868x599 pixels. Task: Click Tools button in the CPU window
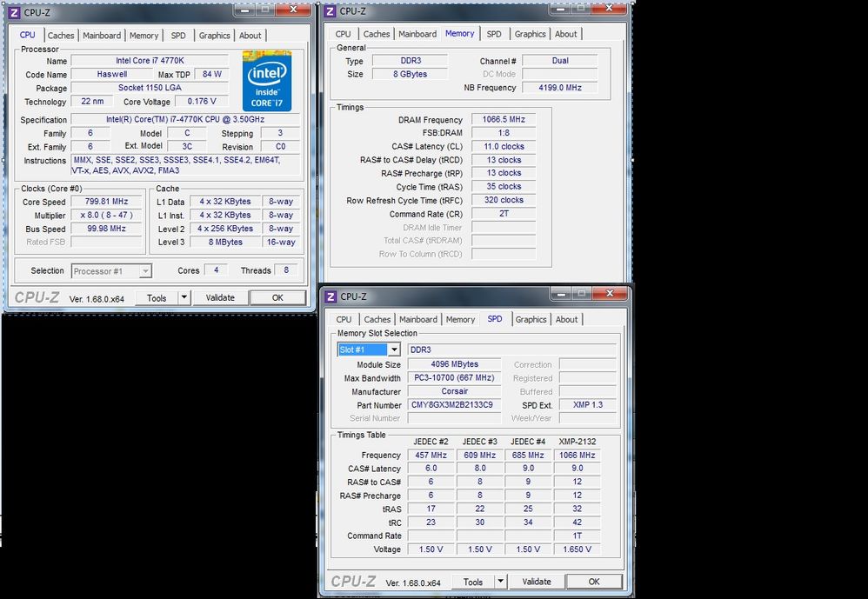[157, 297]
